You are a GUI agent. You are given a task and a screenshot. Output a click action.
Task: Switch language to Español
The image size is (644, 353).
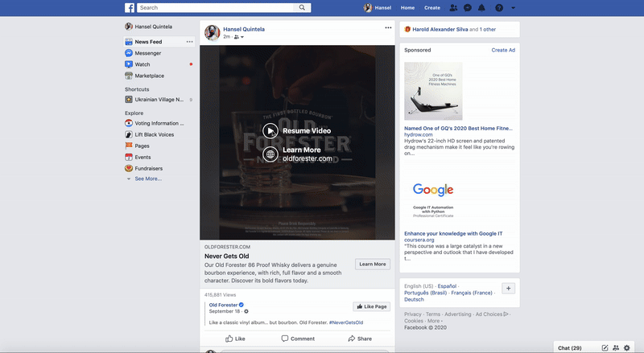pyautogui.click(x=447, y=286)
